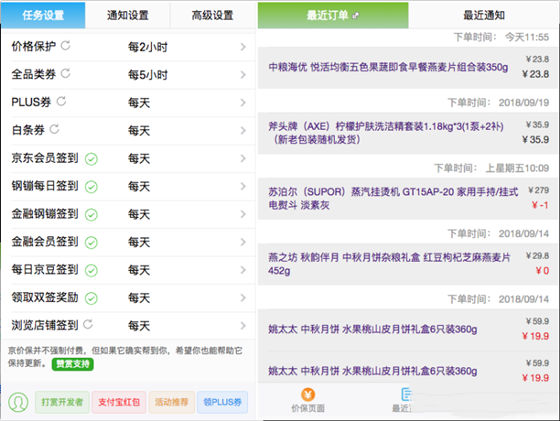Click refresh icon next to 价格保护
The image size is (560, 421).
point(65,45)
